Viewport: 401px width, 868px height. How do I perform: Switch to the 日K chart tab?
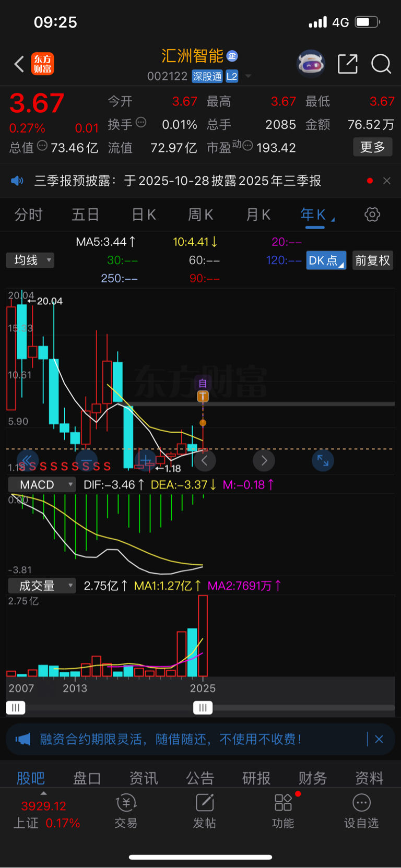(x=144, y=215)
